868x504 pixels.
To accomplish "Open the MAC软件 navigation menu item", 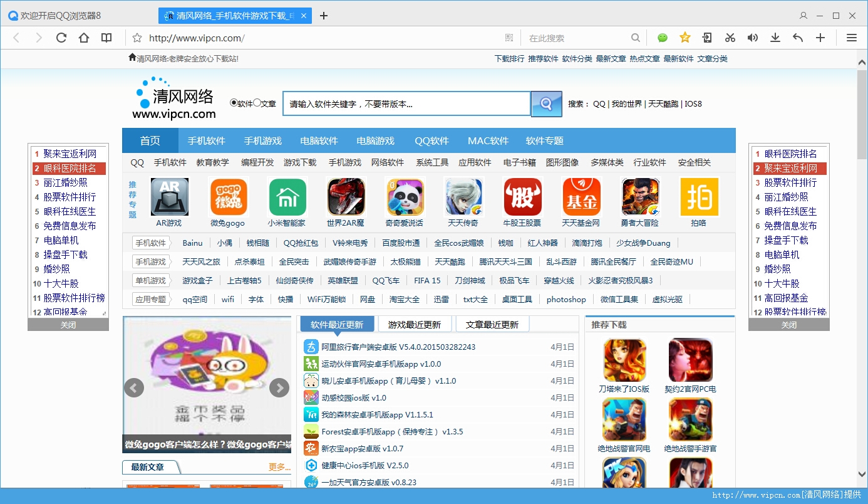I will pyautogui.click(x=488, y=140).
